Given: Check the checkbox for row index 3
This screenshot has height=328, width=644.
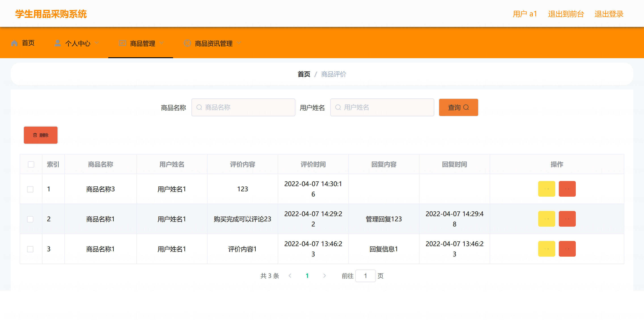Looking at the screenshot, I should (30, 249).
